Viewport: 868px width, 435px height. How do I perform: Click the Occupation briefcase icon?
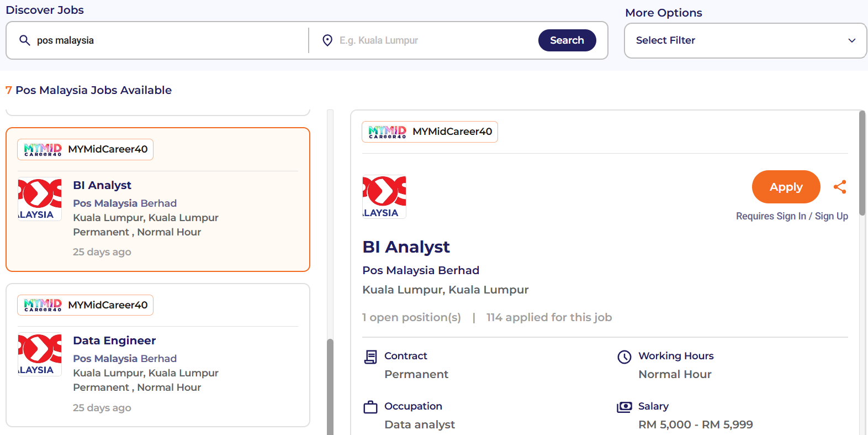tap(371, 407)
